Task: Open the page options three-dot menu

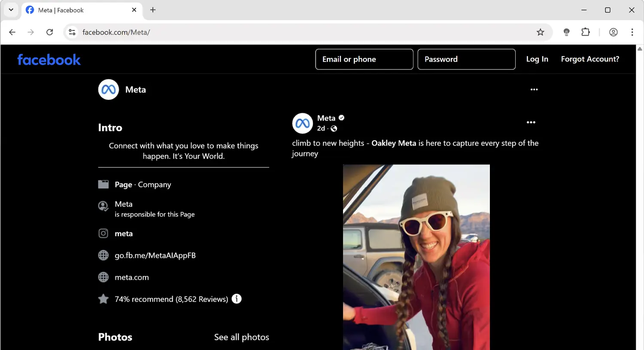Action: (x=534, y=89)
